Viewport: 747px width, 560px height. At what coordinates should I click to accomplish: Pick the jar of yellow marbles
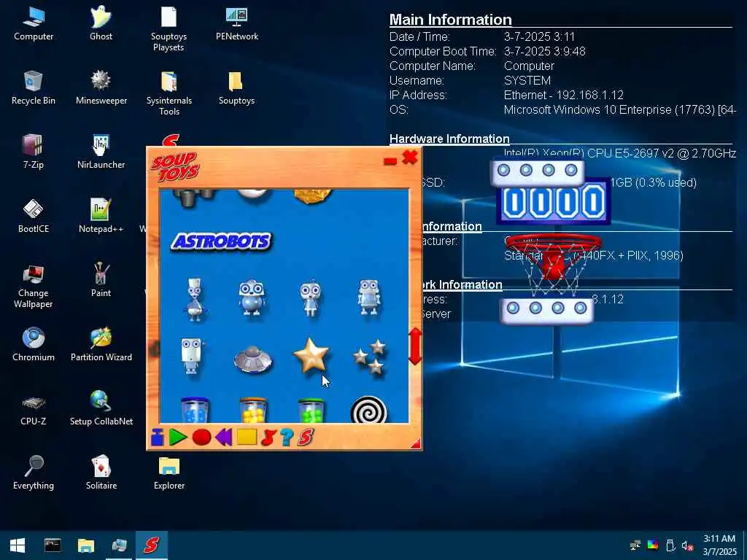pyautogui.click(x=253, y=410)
